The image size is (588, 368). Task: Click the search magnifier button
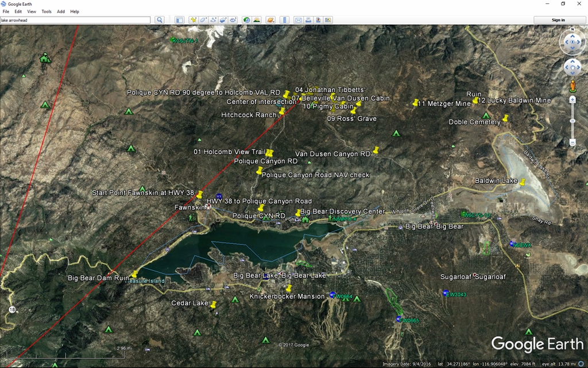160,20
